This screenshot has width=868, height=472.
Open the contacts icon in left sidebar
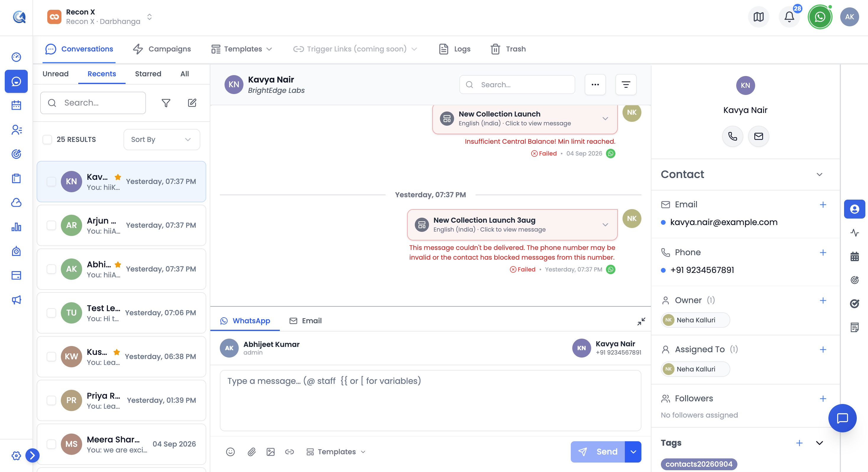coord(16,130)
